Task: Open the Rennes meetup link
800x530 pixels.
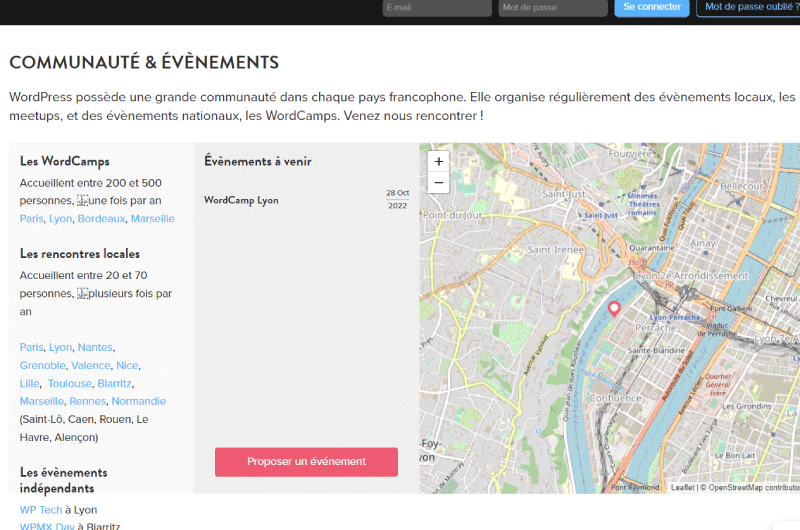Action: [88, 401]
